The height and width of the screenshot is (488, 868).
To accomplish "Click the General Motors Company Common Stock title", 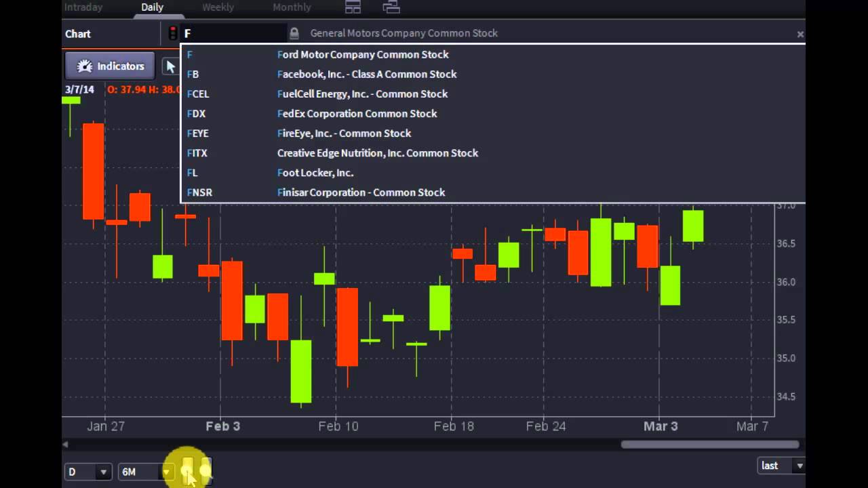I will click(403, 33).
